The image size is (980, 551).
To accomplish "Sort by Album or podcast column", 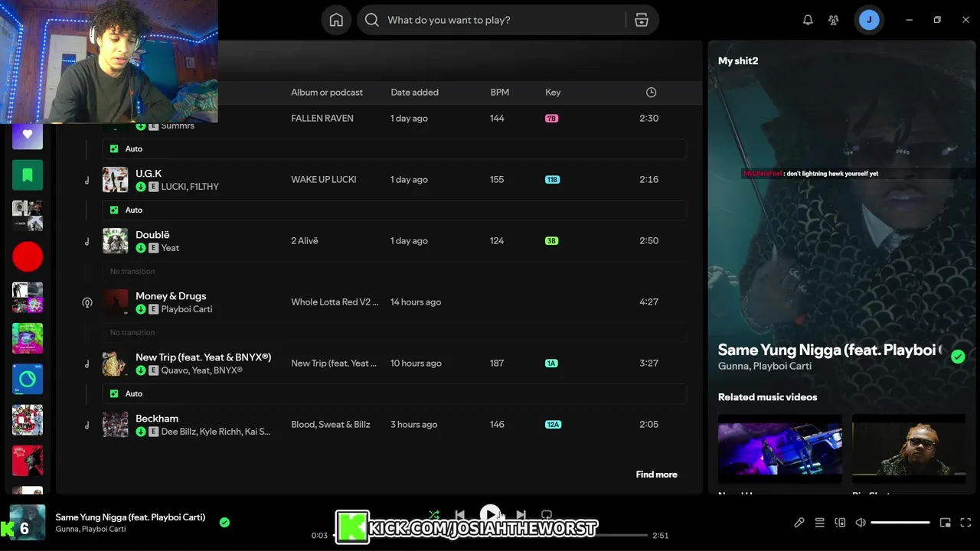I will 327,92.
